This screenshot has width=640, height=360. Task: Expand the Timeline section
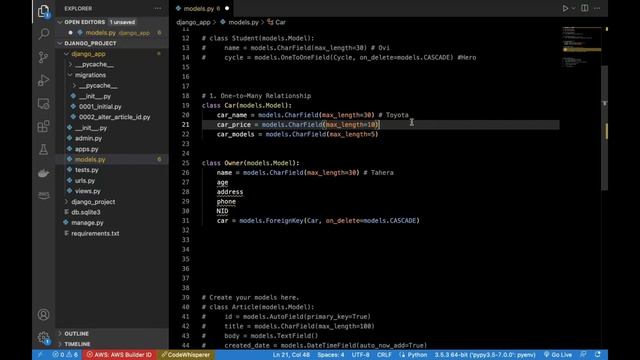(x=112, y=344)
